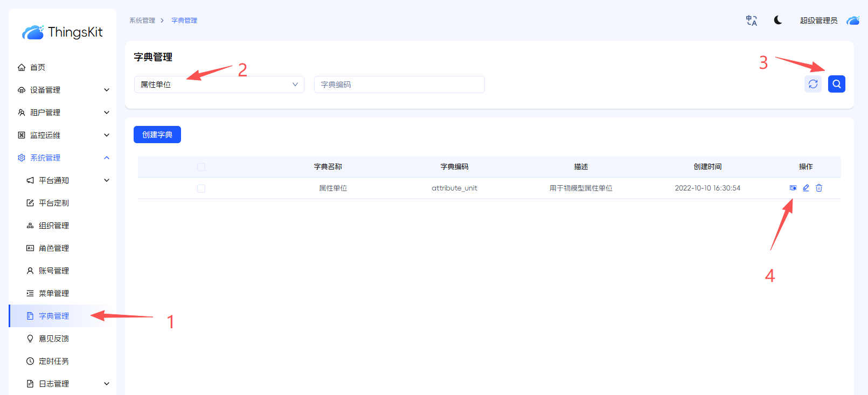Click the user avatar cloud icon
868x395 pixels.
click(x=853, y=20)
